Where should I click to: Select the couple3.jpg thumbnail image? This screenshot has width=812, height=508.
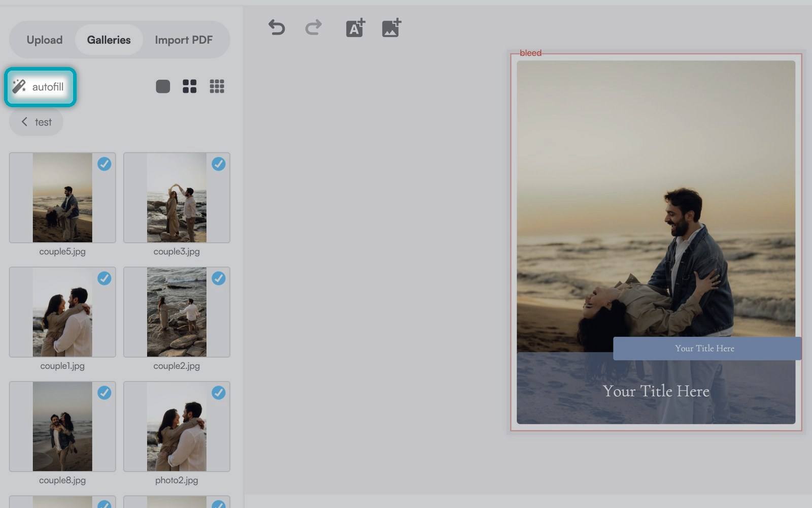tap(177, 198)
